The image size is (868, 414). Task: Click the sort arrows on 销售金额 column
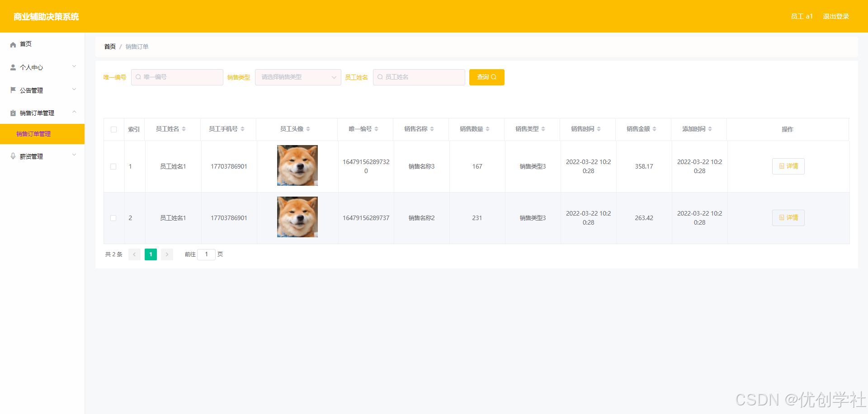pos(655,129)
